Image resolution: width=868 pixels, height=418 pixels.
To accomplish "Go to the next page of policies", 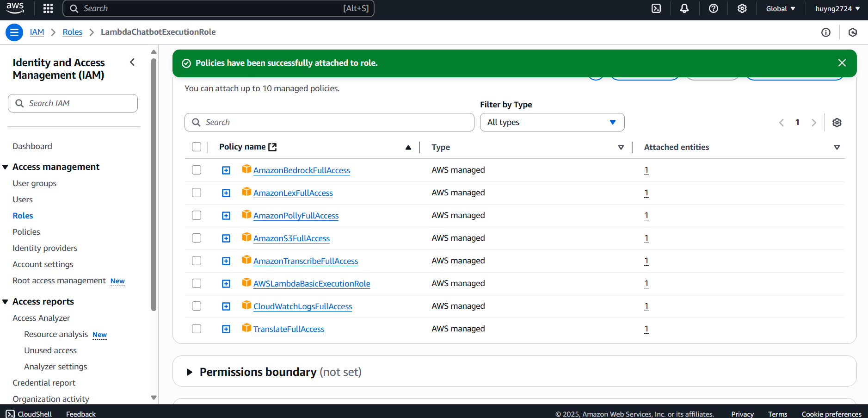I will 814,123.
